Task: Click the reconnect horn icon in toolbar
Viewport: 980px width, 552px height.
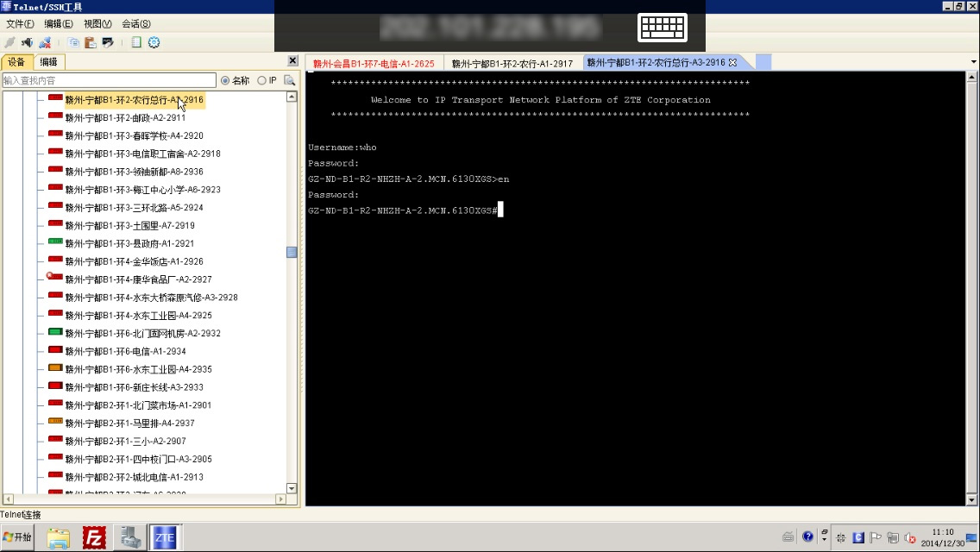Action: point(27,42)
